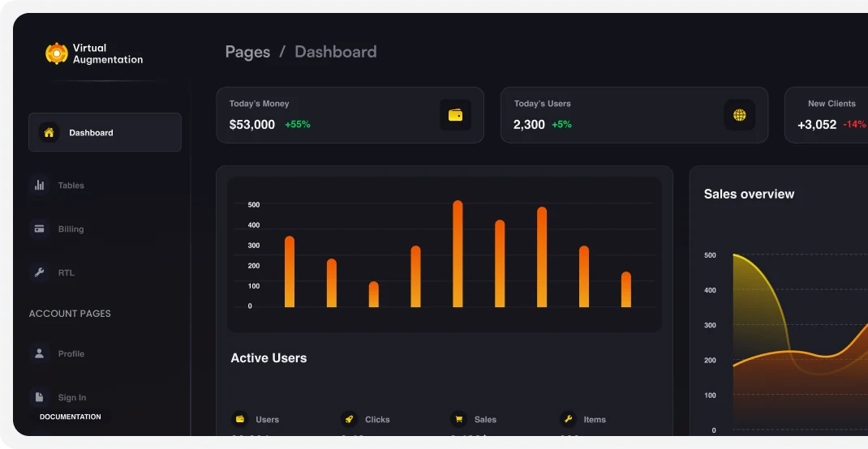Viewport: 868px width, 449px height.
Task: Click the globe icon in Today's Users card
Action: point(740,115)
